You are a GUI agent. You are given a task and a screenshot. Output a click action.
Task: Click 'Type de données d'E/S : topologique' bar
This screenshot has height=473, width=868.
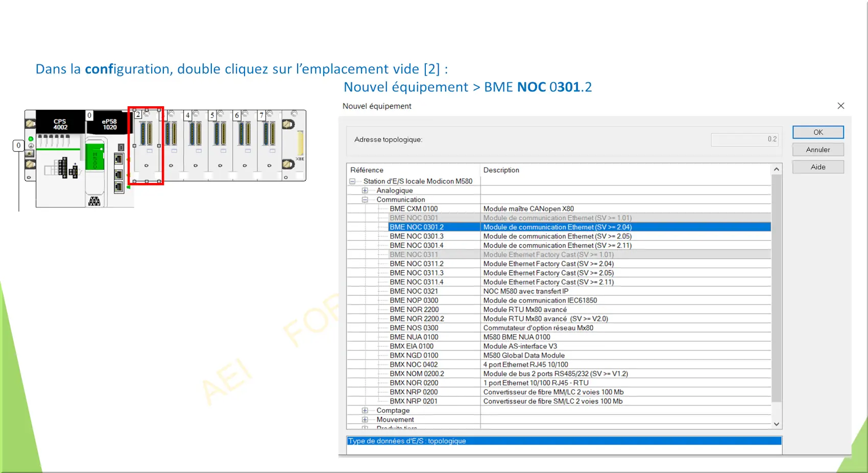(x=564, y=441)
